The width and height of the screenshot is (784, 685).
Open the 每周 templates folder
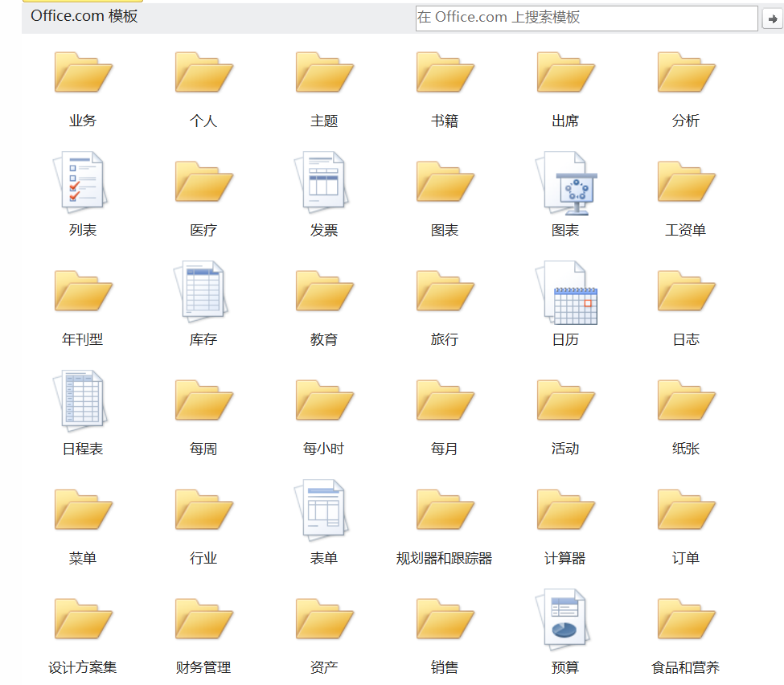pos(203,401)
